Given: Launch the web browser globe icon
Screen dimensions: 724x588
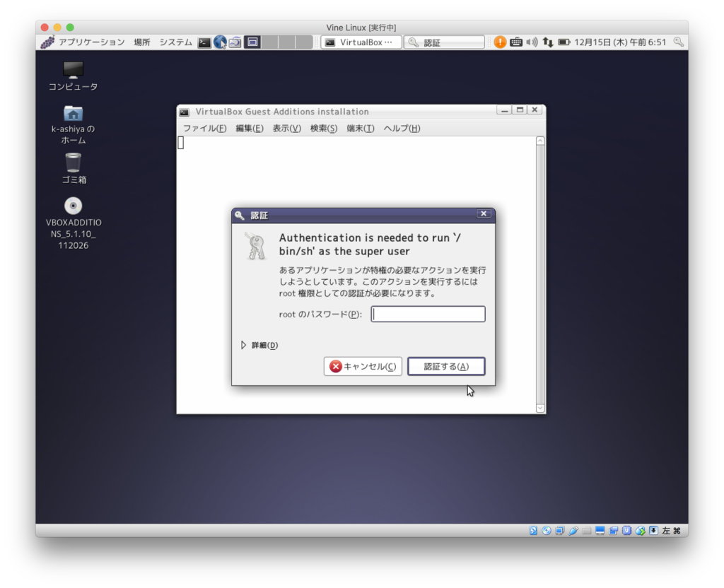Looking at the screenshot, I should (x=220, y=42).
